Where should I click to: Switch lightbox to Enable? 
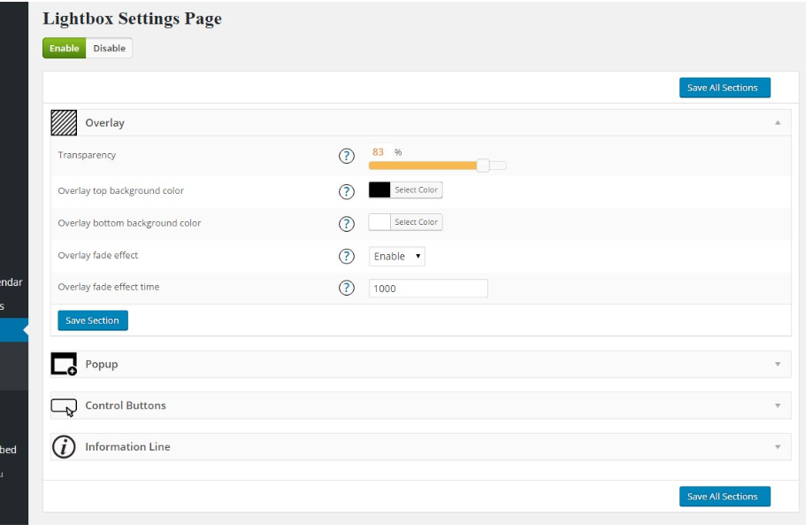[65, 49]
